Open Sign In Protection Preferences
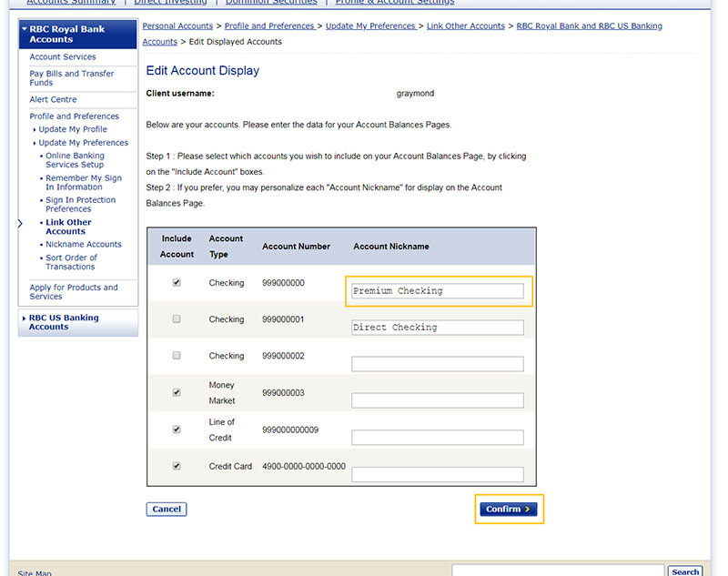Screen dimensions: 728x576 tap(80, 204)
